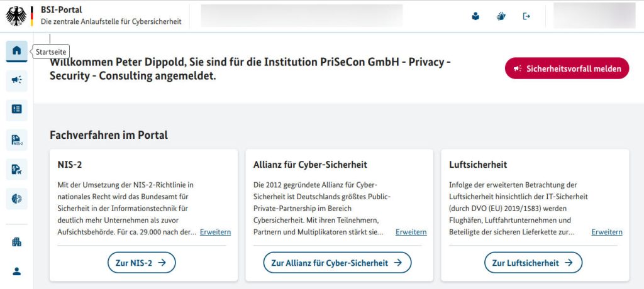Open the list icon in the sidebar
Viewport: 644px width, 289px height.
point(16,109)
